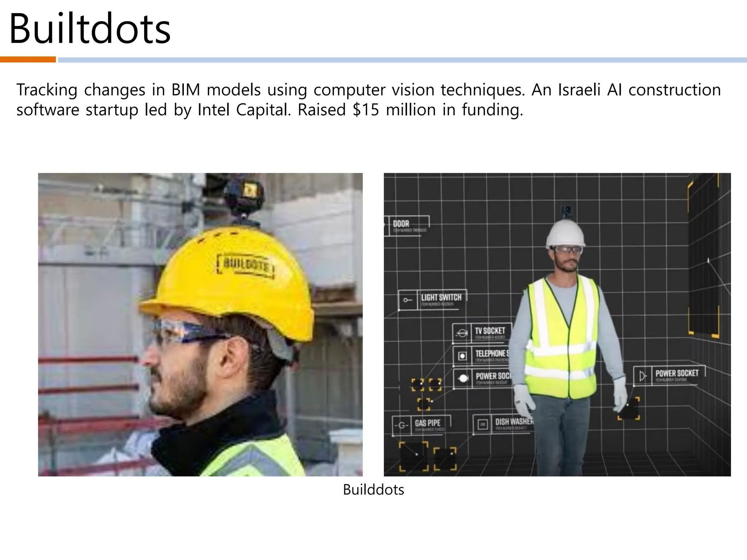This screenshot has width=747, height=560.
Task: Click the right power socket triangle icon
Action: coord(643,376)
